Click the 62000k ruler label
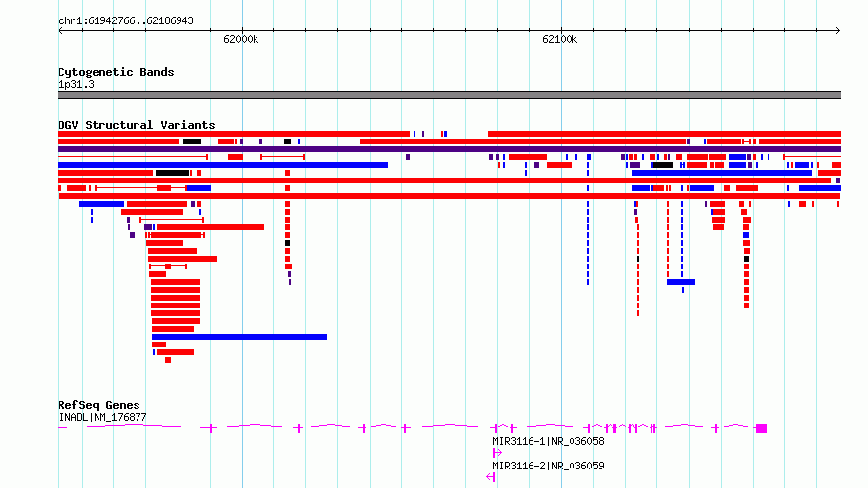868x488 pixels. point(241,39)
